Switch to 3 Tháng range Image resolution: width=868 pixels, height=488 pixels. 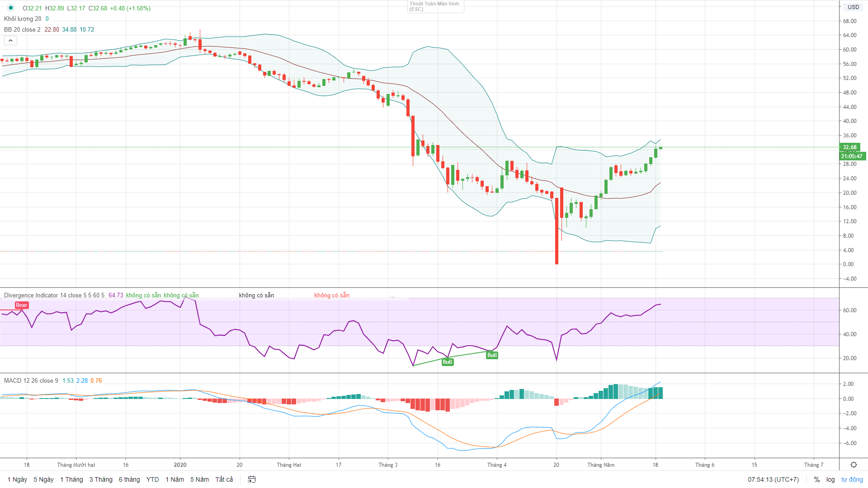[x=101, y=479]
